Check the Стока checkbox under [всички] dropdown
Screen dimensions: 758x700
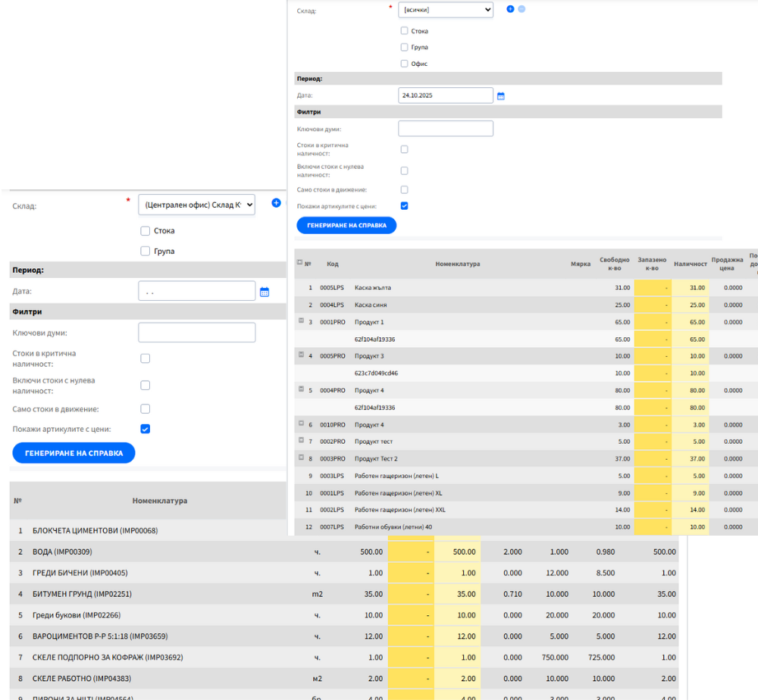tap(404, 31)
